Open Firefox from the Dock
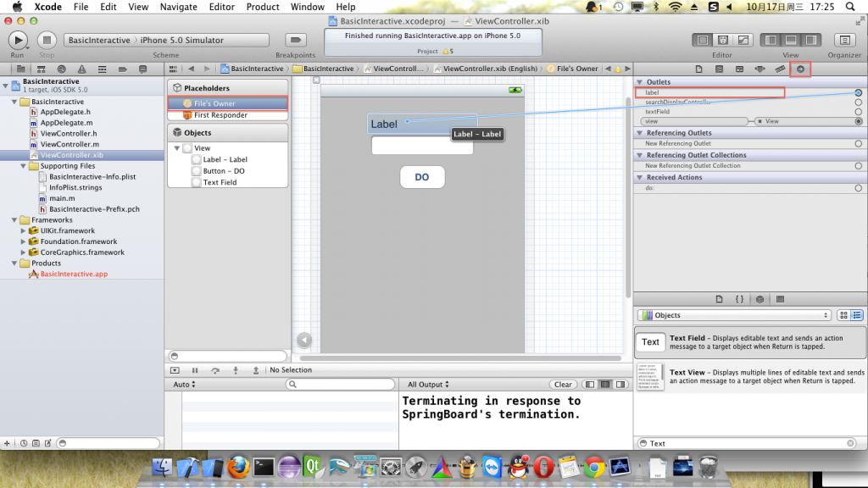The width and height of the screenshot is (868, 488). [238, 468]
